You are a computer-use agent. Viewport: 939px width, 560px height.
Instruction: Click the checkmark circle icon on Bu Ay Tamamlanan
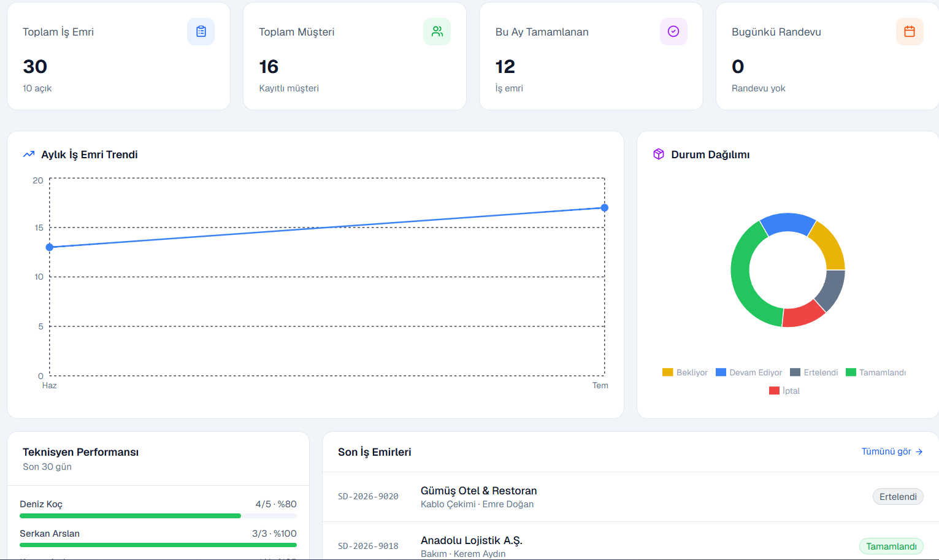673,31
